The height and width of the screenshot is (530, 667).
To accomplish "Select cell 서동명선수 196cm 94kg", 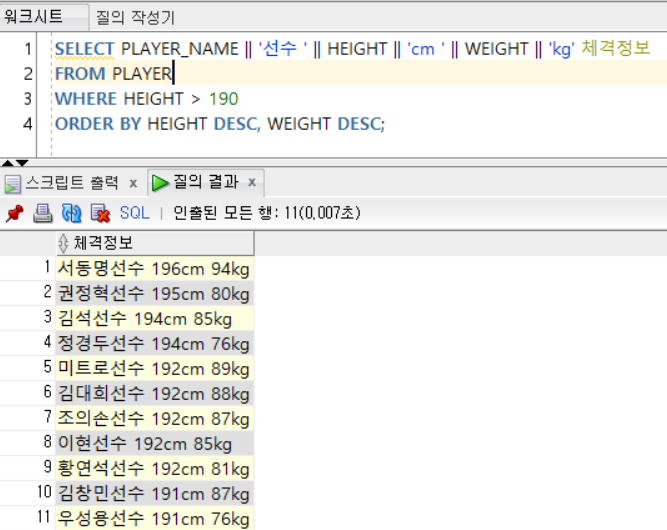I will click(x=155, y=268).
